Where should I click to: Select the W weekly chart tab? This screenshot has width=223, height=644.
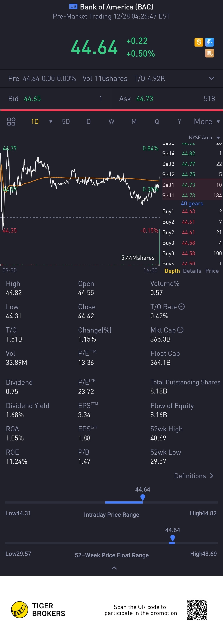tap(111, 122)
